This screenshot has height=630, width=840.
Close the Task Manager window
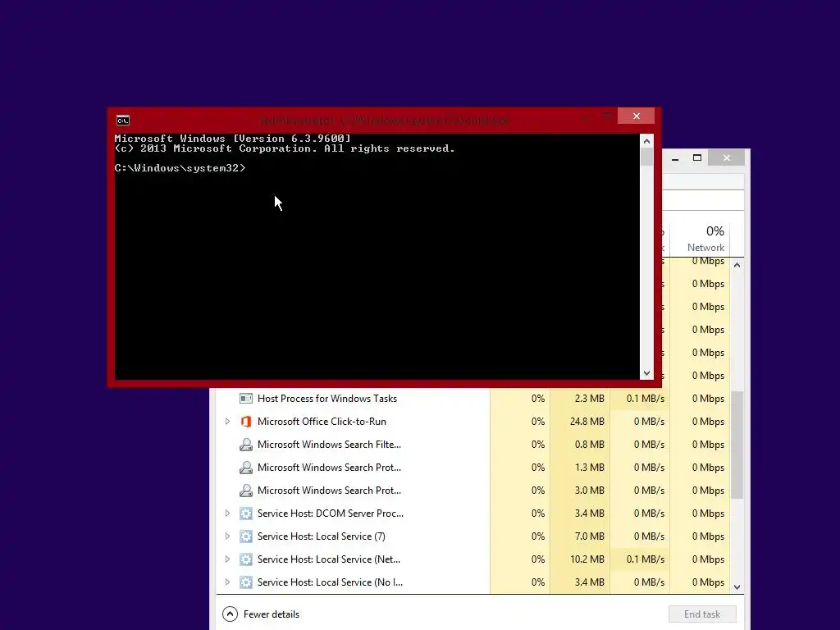(727, 157)
